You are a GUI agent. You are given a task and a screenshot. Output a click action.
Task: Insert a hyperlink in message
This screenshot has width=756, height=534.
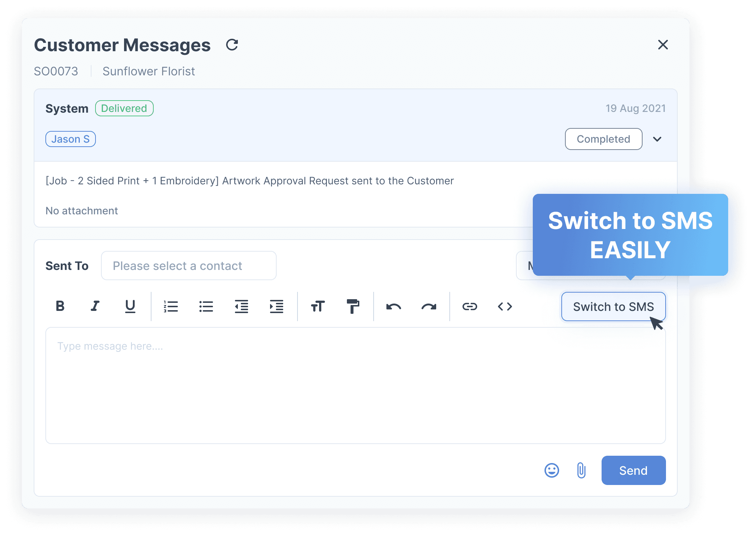(469, 307)
